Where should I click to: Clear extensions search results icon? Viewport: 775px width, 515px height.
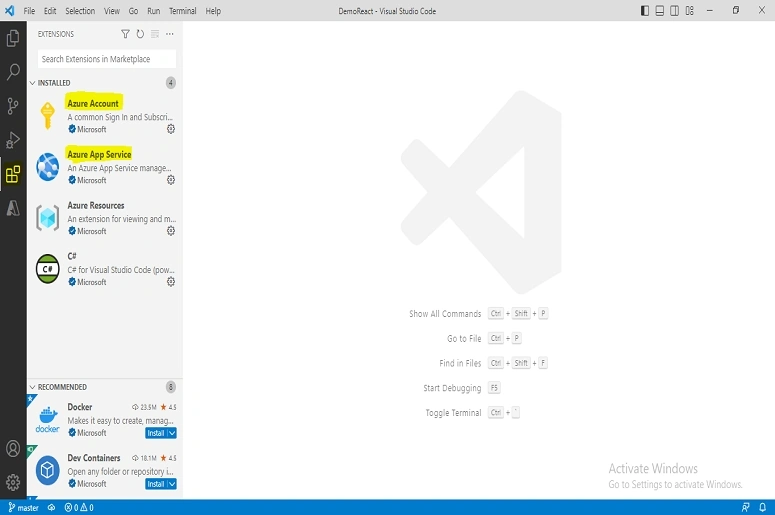tap(155, 34)
